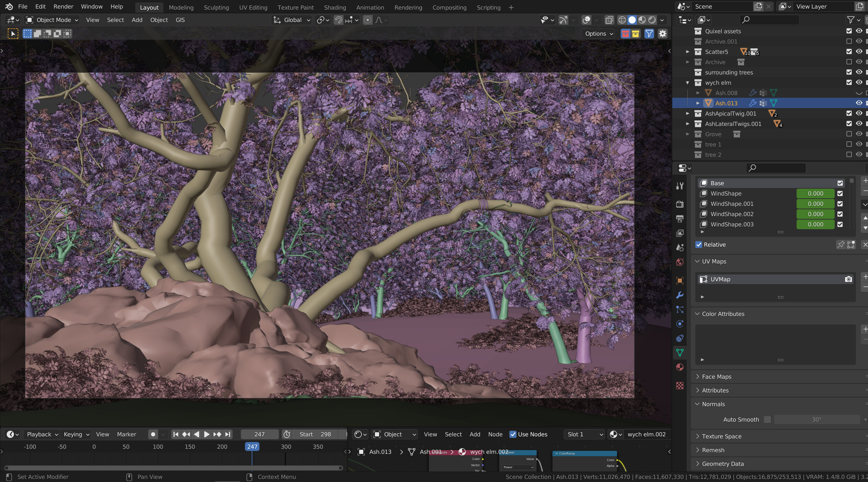
Task: Switch viewport to wireframe shading
Action: pyautogui.click(x=622, y=20)
